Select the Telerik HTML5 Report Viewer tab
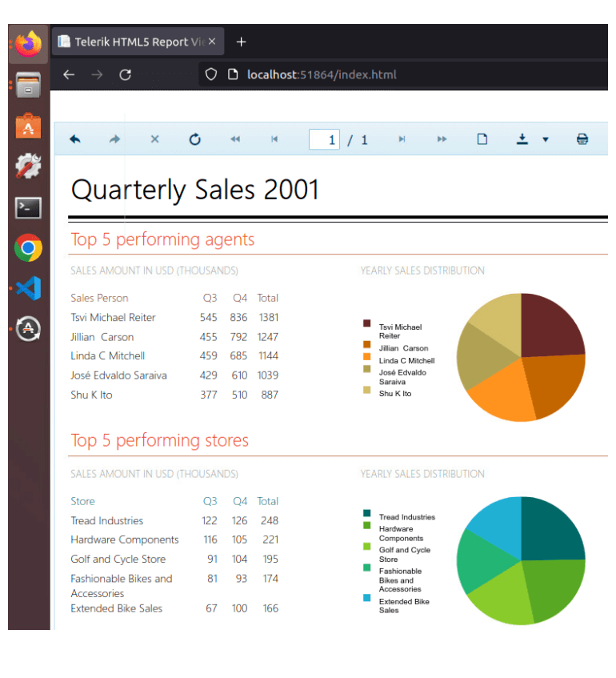The width and height of the screenshot is (616, 678). point(138,42)
